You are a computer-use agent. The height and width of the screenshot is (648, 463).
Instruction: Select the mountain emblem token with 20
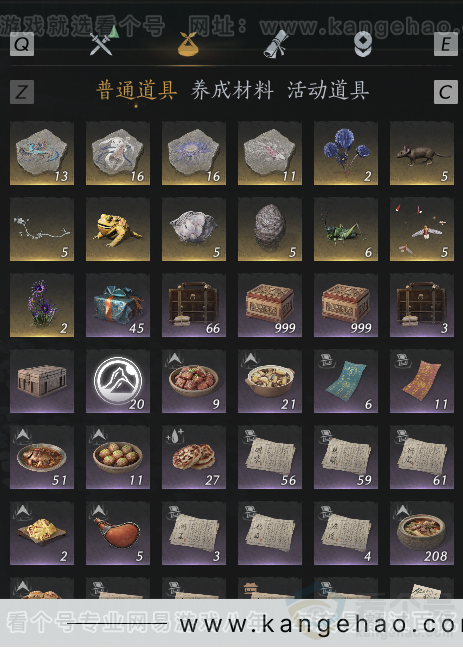coord(118,381)
